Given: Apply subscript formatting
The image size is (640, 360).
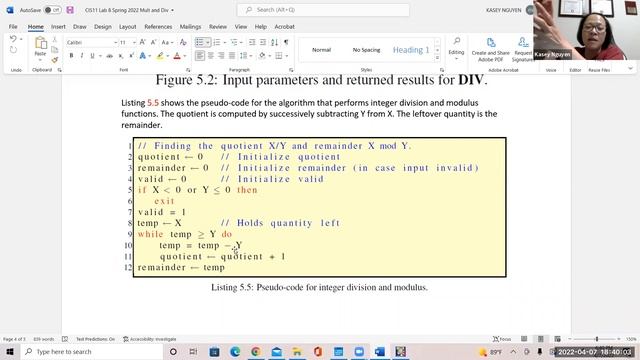Looking at the screenshot, I should pyautogui.click(x=121, y=56).
